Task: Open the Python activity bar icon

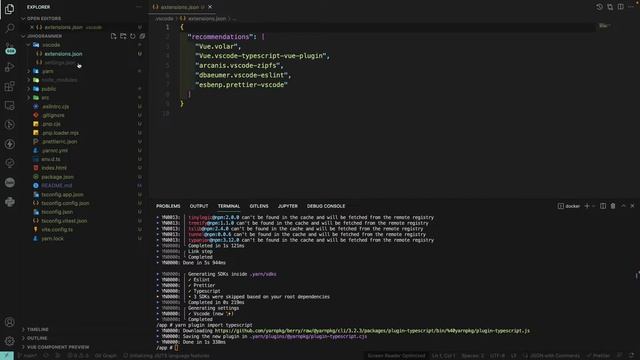Action: coord(10,202)
